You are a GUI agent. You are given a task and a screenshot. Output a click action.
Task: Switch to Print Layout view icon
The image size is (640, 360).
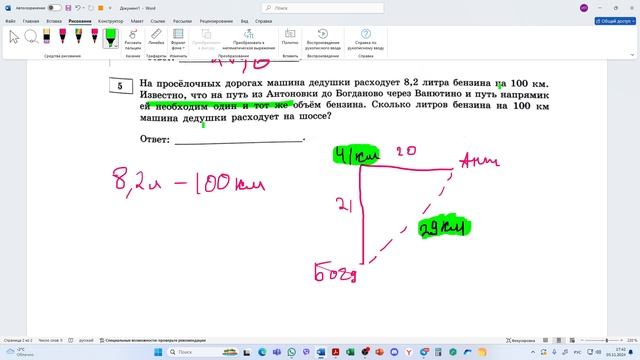(559, 340)
